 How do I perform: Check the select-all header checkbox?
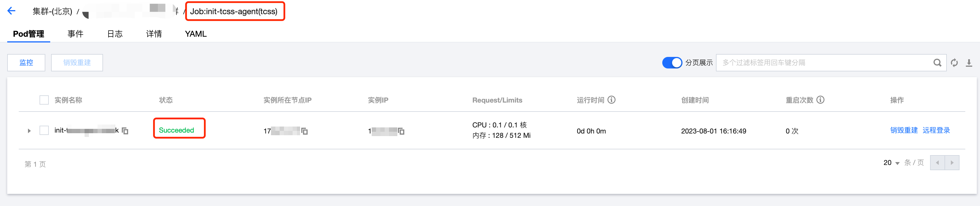coord(44,100)
